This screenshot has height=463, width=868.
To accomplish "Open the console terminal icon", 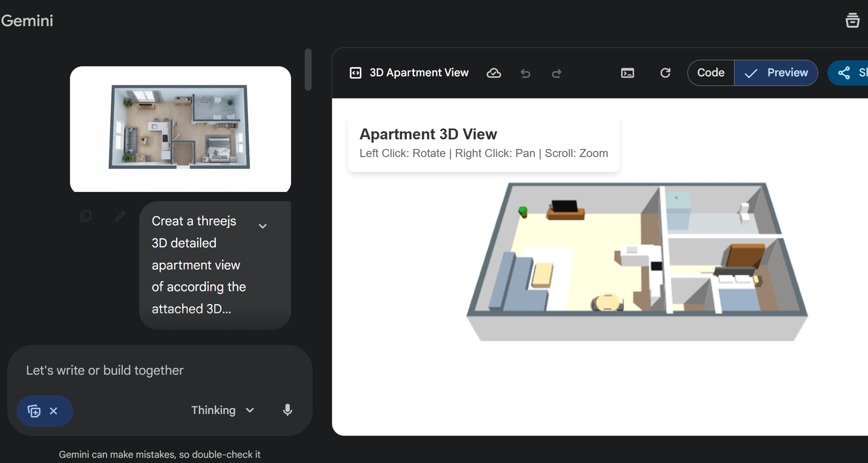I will click(x=627, y=73).
